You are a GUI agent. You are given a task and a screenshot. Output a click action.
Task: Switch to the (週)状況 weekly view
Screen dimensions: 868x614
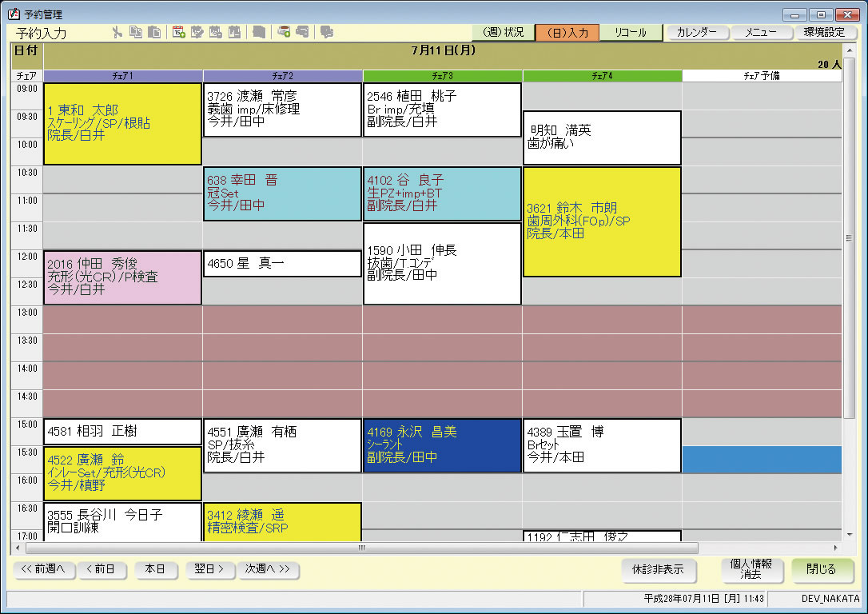[x=504, y=33]
